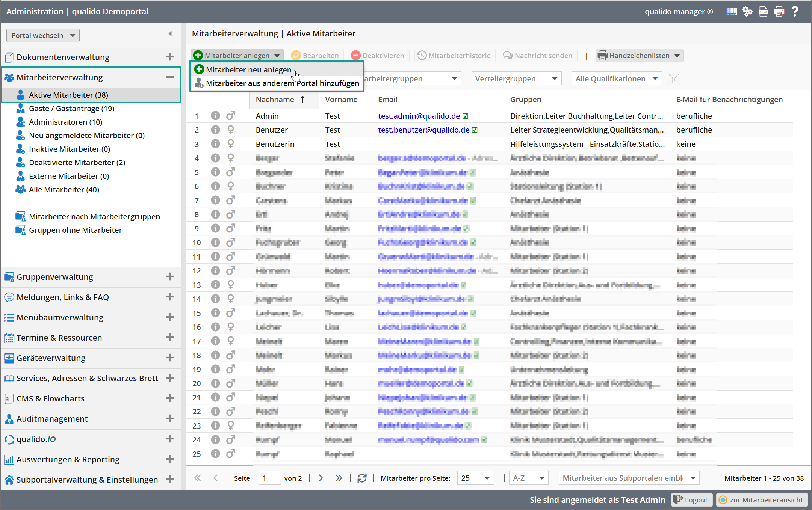
Task: Click gender symbol in row 2 Benutzer
Action: pyautogui.click(x=231, y=130)
